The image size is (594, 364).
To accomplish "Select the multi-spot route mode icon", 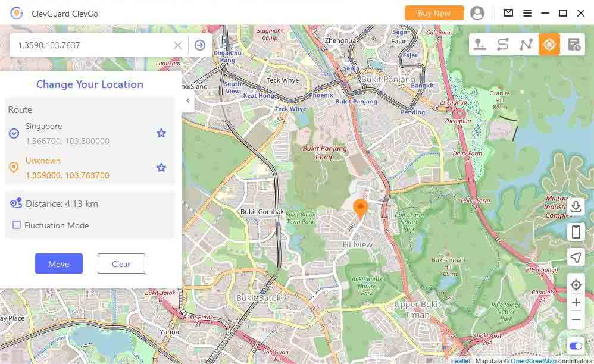I will pos(526,45).
